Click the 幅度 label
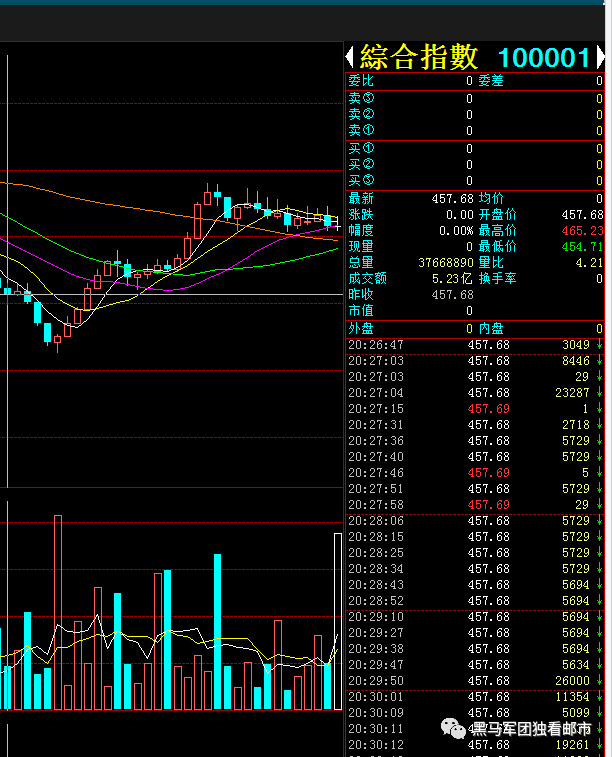 361,230
